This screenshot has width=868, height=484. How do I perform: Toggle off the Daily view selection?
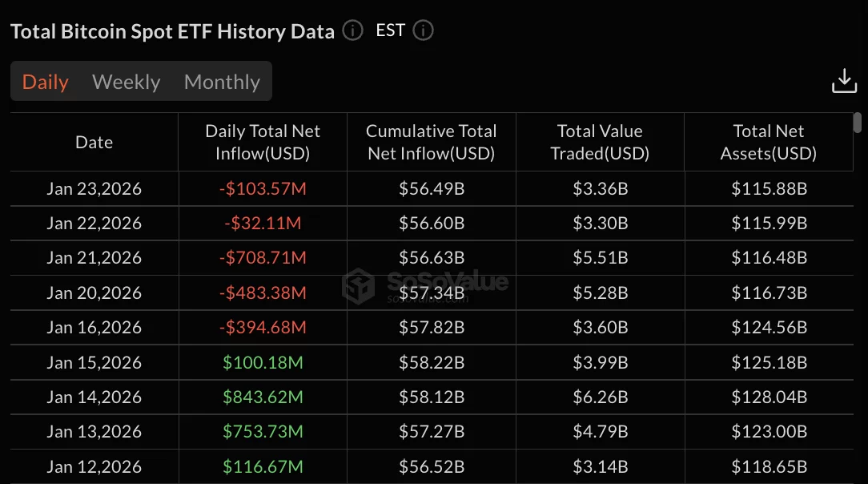44,81
